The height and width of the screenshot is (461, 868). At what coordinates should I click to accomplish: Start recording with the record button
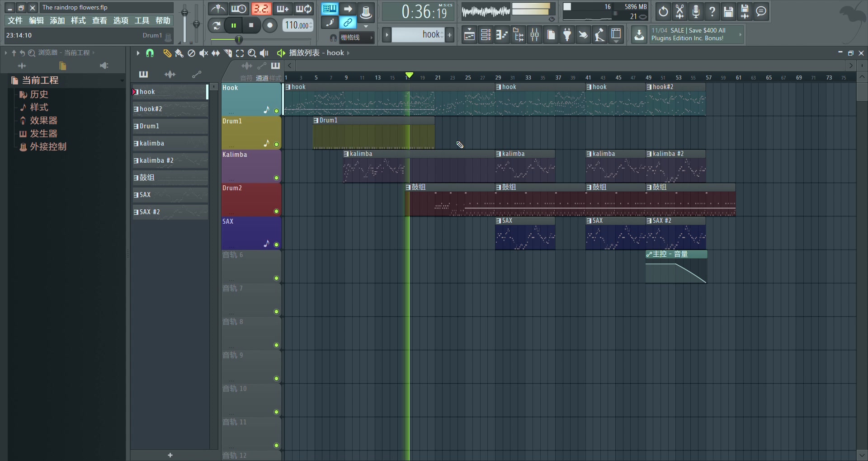click(x=270, y=25)
